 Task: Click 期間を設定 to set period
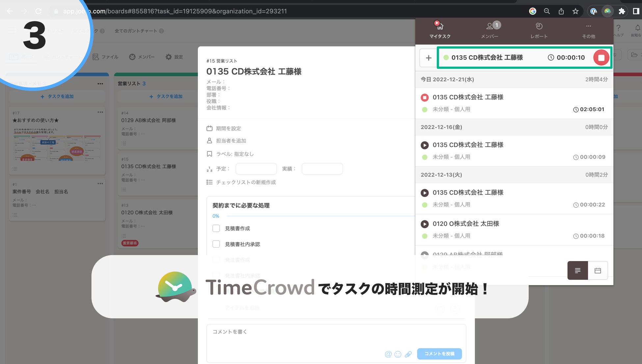pyautogui.click(x=228, y=128)
